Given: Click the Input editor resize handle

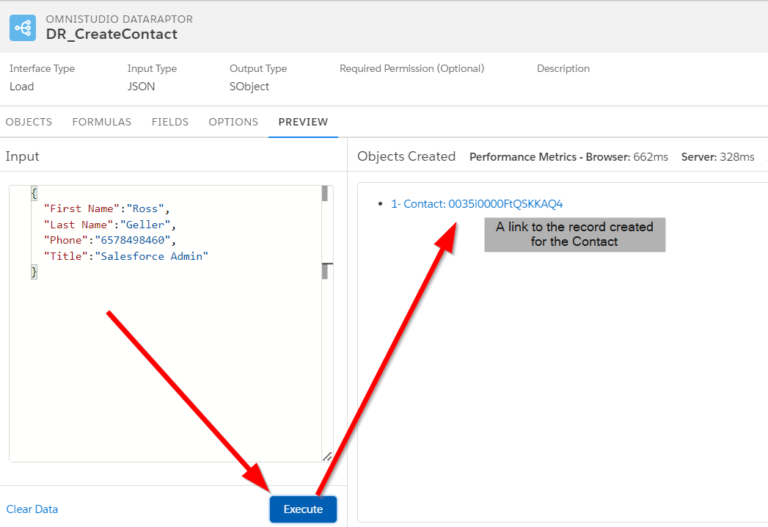Looking at the screenshot, I should point(327,456).
